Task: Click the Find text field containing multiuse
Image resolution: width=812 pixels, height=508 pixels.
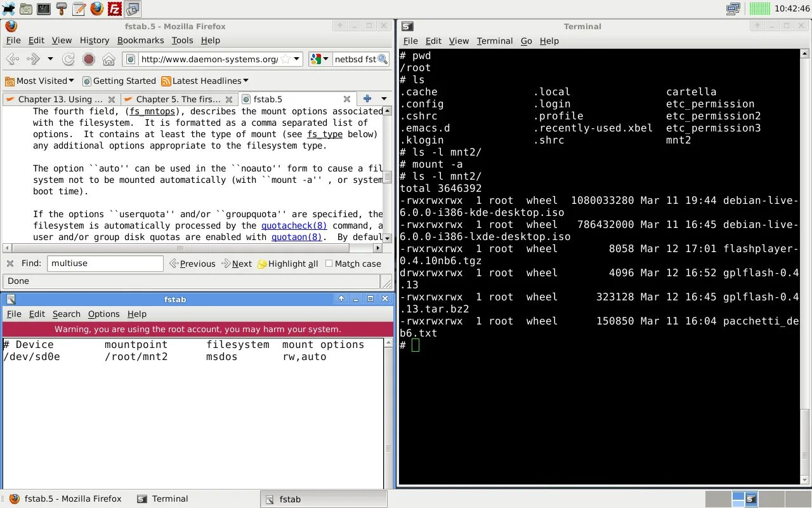Action: 105,264
